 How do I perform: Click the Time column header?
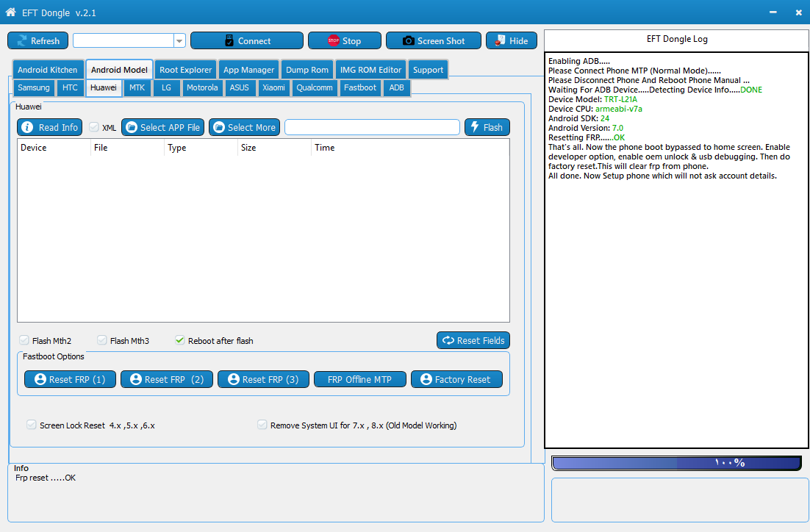click(x=410, y=148)
